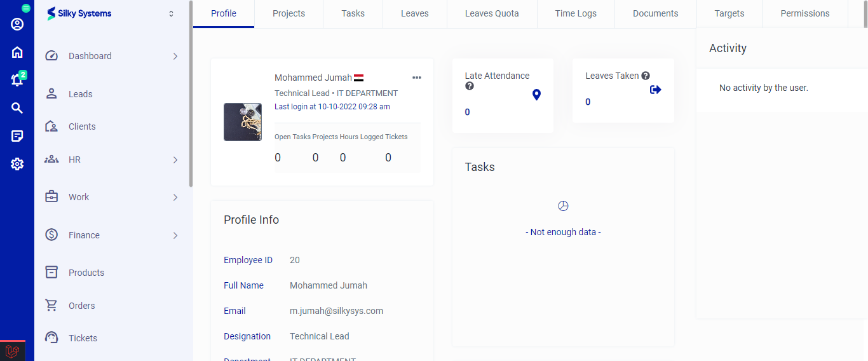Open the sticky notes icon
This screenshot has width=868, height=361.
pyautogui.click(x=17, y=136)
